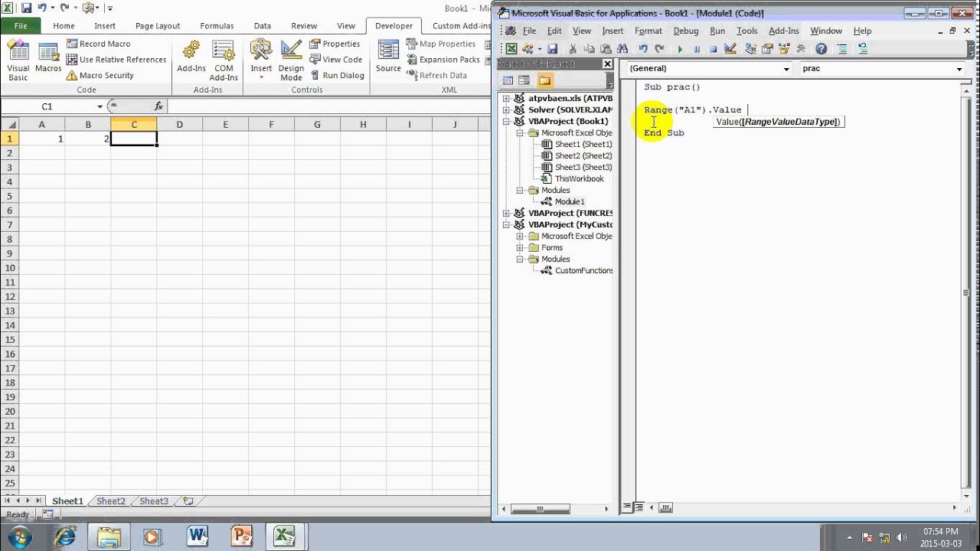Click View Code icon in Project Explorer pane
The height and width of the screenshot is (551, 980).
pyautogui.click(x=508, y=80)
